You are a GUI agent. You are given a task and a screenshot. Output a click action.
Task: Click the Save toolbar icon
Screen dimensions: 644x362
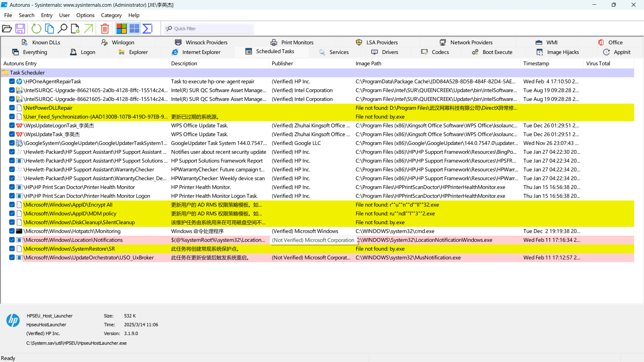coord(20,29)
